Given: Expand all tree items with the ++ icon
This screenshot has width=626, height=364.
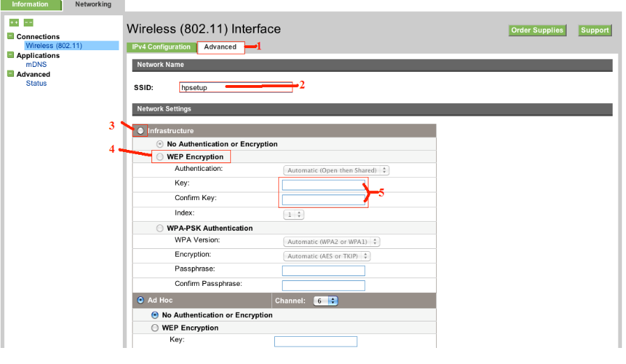Looking at the screenshot, I should point(14,23).
